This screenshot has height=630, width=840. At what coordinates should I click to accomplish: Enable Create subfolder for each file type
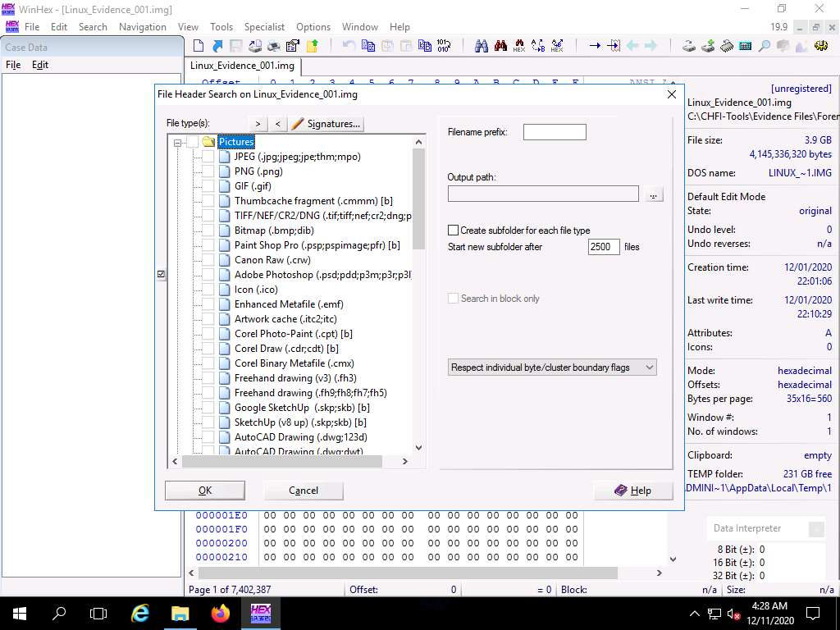click(x=453, y=231)
